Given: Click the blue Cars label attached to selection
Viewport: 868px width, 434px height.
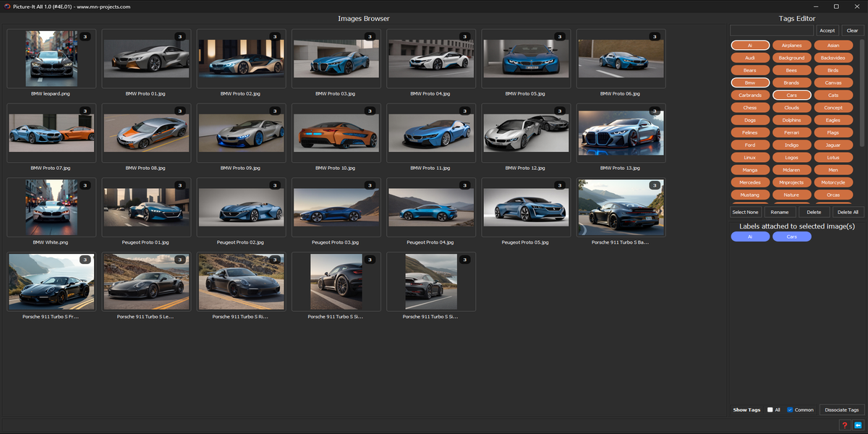Looking at the screenshot, I should 791,237.
